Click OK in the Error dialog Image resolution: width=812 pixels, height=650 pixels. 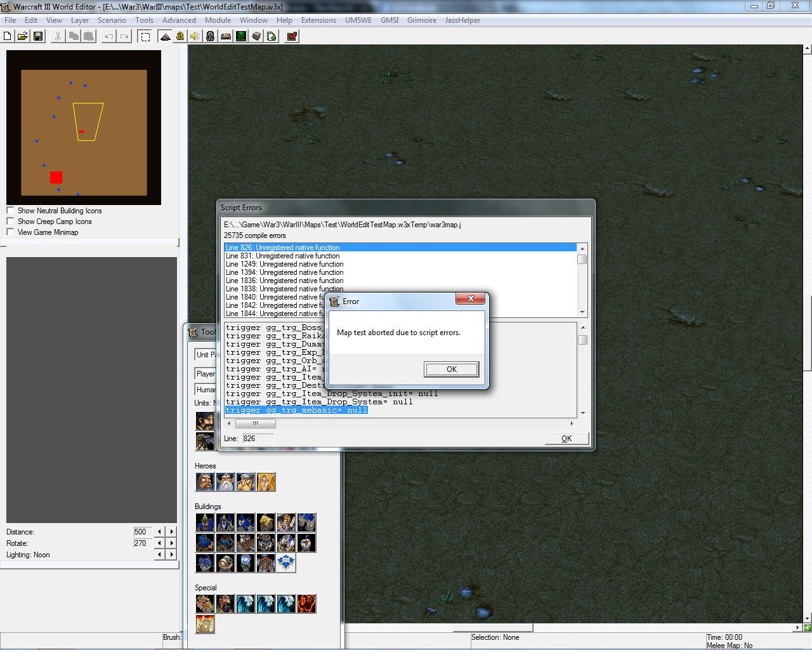coord(451,369)
